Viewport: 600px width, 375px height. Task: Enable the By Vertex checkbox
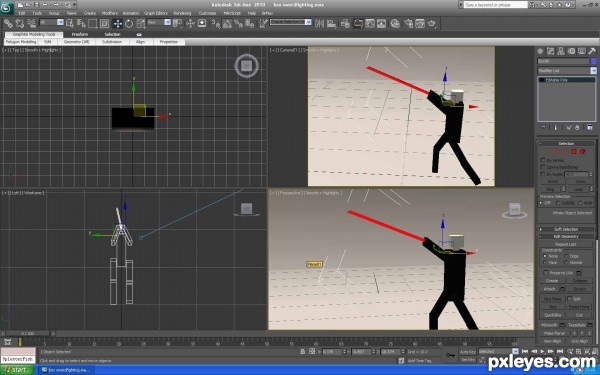(543, 160)
